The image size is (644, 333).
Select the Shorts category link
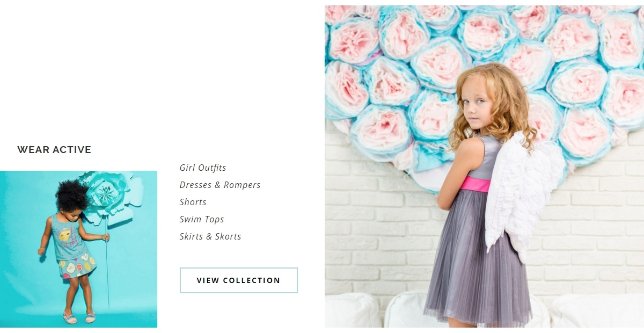point(193,202)
